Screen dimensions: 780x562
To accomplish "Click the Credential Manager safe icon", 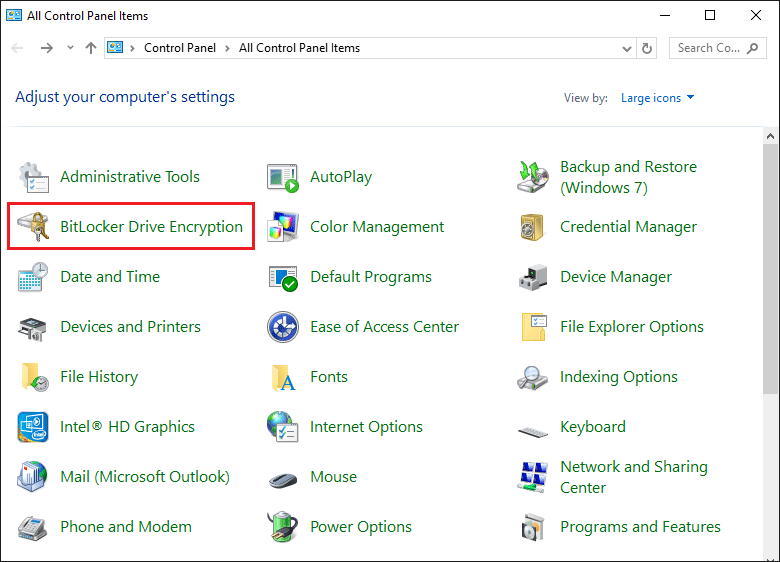I will click(x=532, y=227).
